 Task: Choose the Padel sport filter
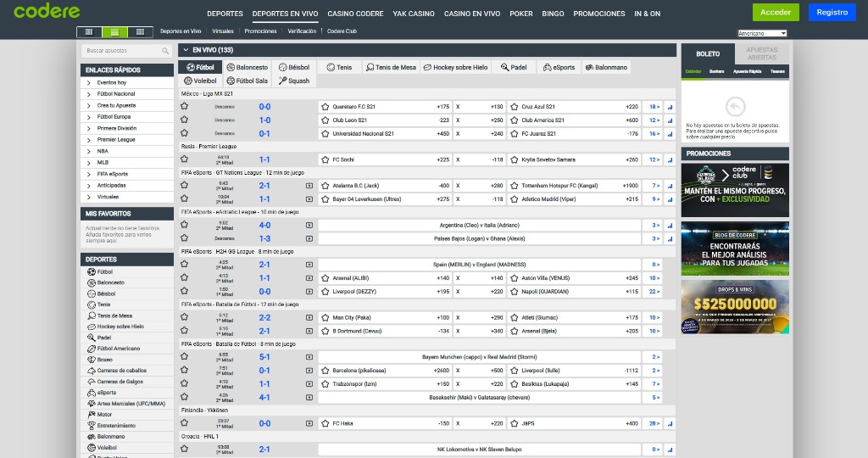pyautogui.click(x=514, y=67)
